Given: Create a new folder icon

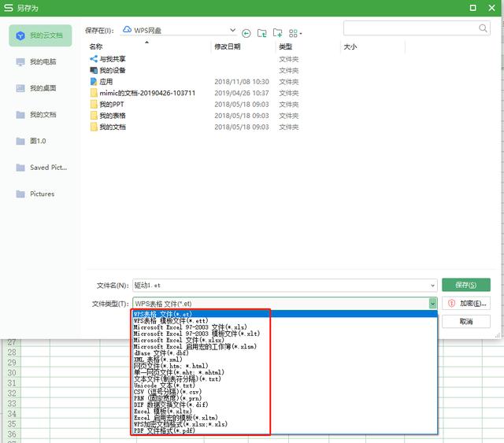Looking at the screenshot, I should pos(277,33).
